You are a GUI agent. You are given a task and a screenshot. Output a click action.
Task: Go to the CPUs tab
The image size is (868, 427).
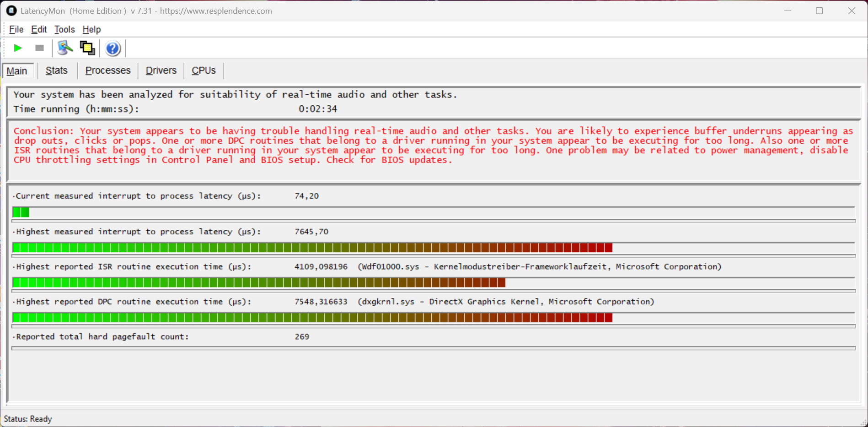tap(204, 70)
